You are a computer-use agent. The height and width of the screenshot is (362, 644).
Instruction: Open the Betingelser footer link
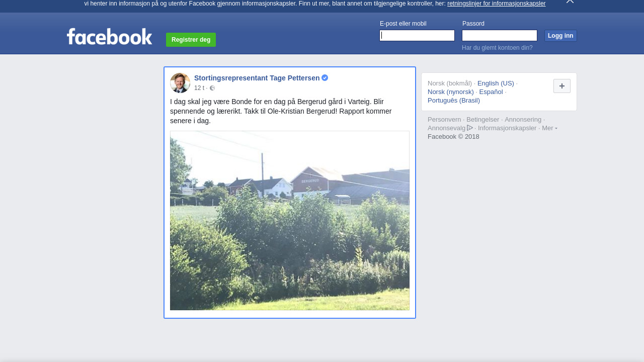(483, 120)
